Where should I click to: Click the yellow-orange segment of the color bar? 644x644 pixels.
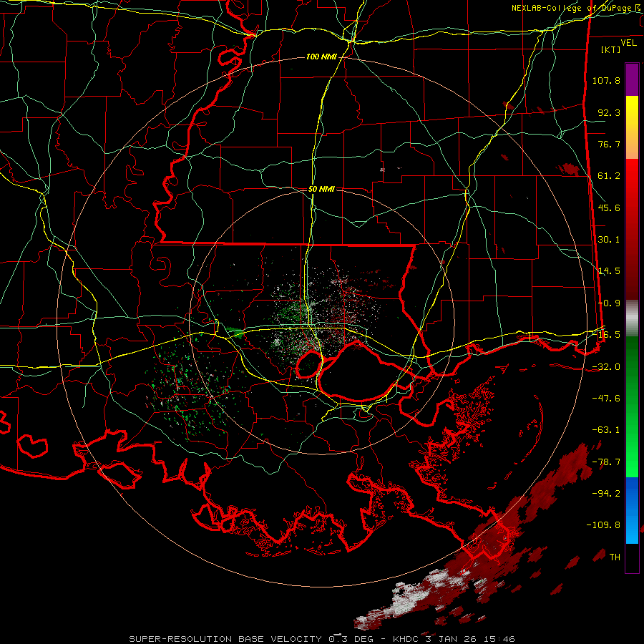point(632,127)
